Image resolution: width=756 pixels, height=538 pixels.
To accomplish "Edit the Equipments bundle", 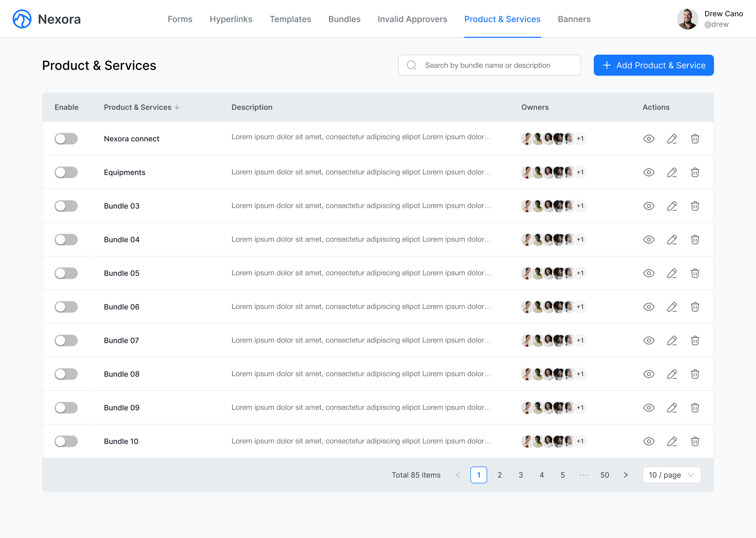I will tap(672, 172).
